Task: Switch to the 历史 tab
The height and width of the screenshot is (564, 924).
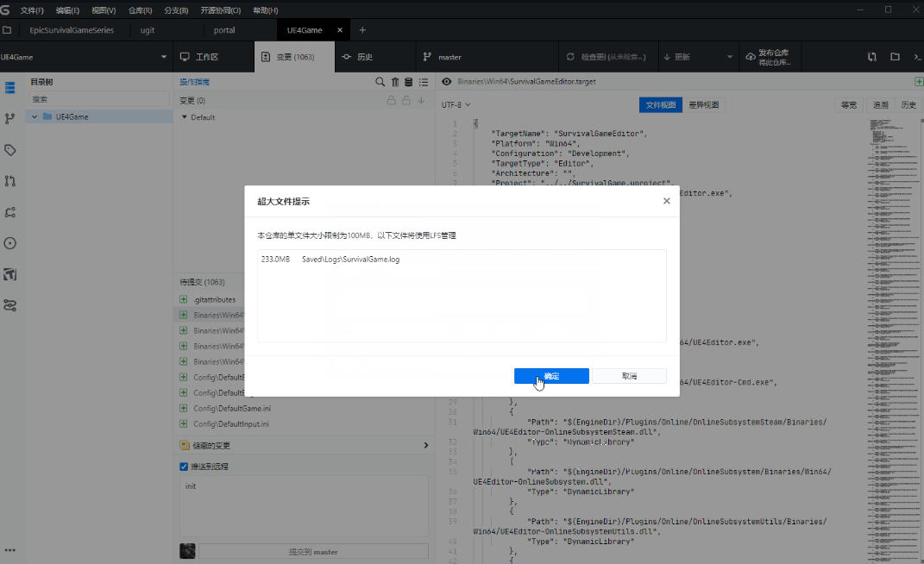Action: 357,57
